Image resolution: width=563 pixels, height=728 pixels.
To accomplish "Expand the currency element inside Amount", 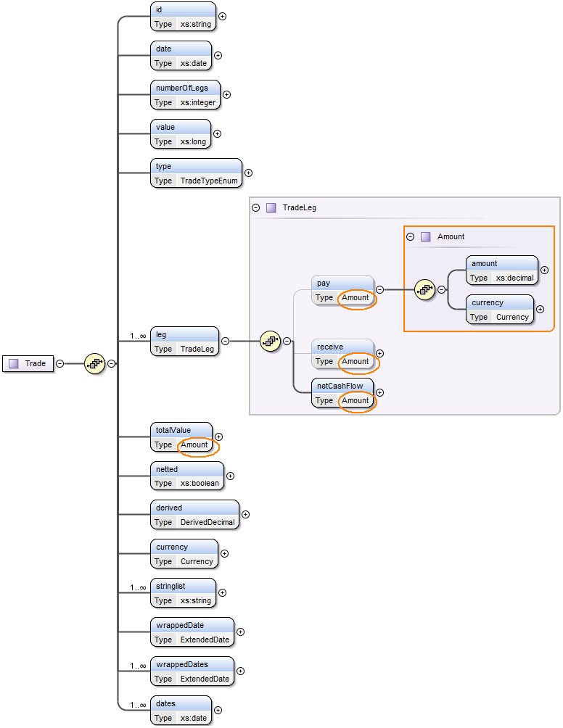I will coord(541,309).
